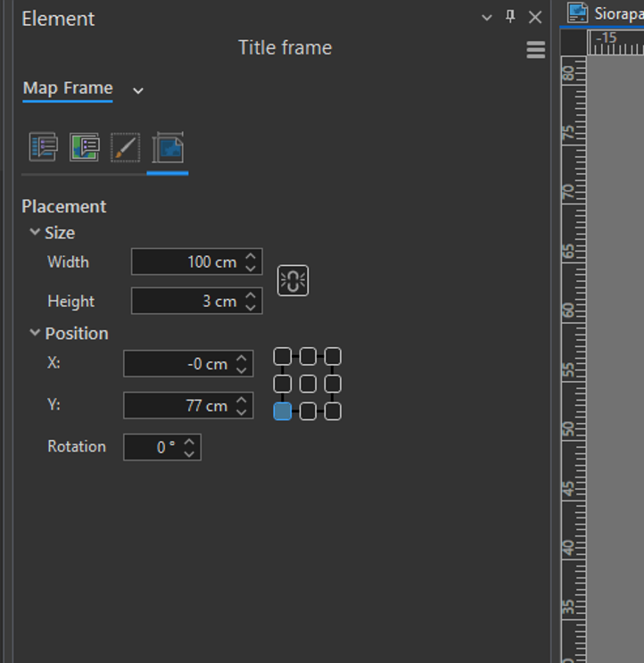Screen dimensions: 644x663
Task: Open the Element pane options chevron
Action: (486, 17)
